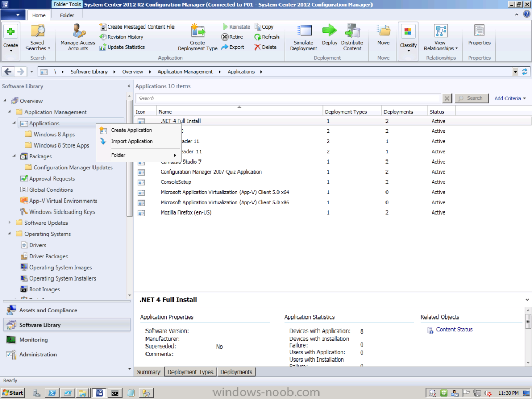This screenshot has width=532, height=399.
Task: Click the Retire button
Action: pyautogui.click(x=232, y=37)
